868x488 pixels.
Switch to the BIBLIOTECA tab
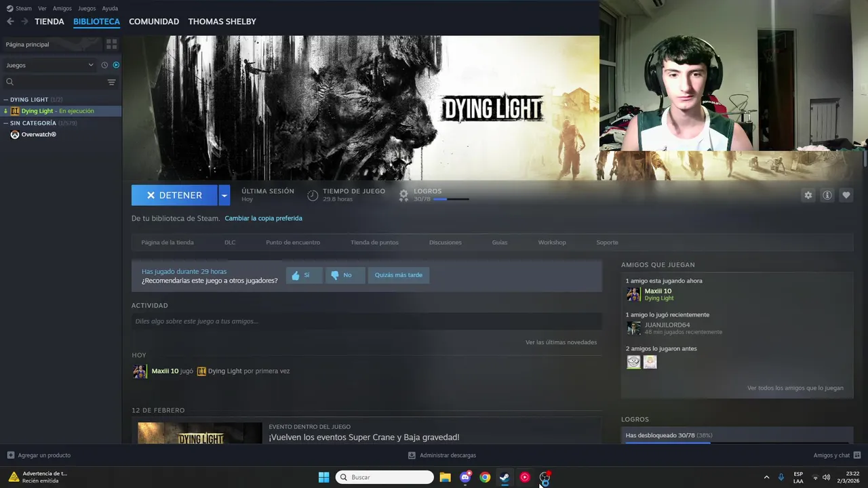[96, 22]
